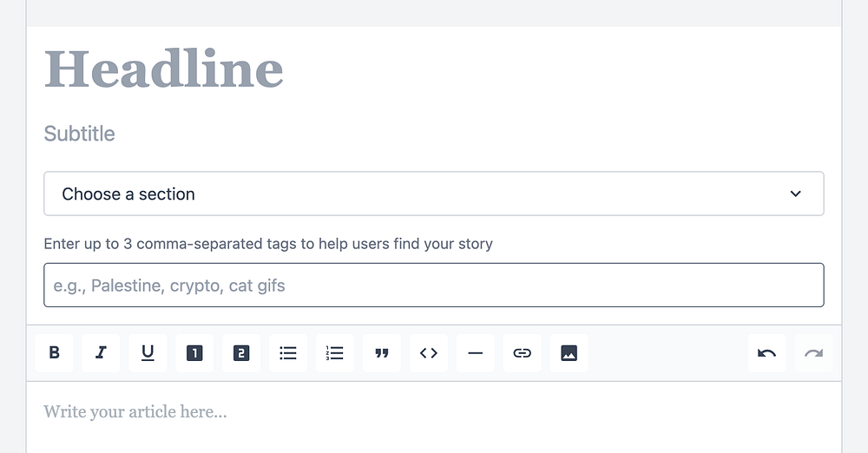Viewport: 868px width, 453px height.
Task: Insert a horizontal divider line
Action: (x=476, y=353)
